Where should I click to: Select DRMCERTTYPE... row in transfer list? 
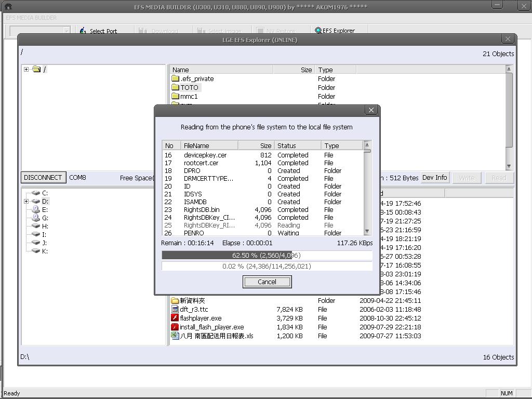262,179
